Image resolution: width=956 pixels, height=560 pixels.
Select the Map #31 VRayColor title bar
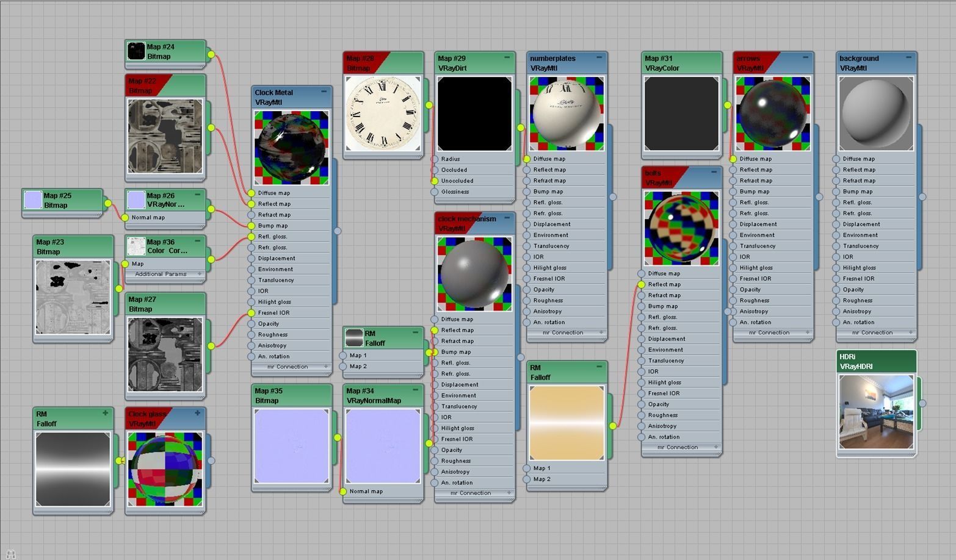click(681, 63)
